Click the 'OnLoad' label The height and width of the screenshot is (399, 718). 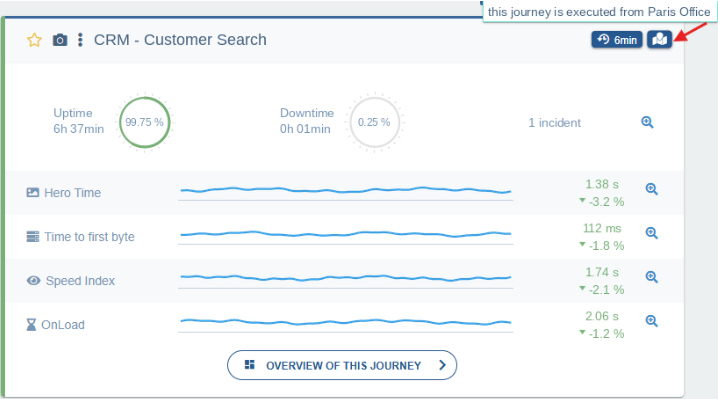[63, 325]
